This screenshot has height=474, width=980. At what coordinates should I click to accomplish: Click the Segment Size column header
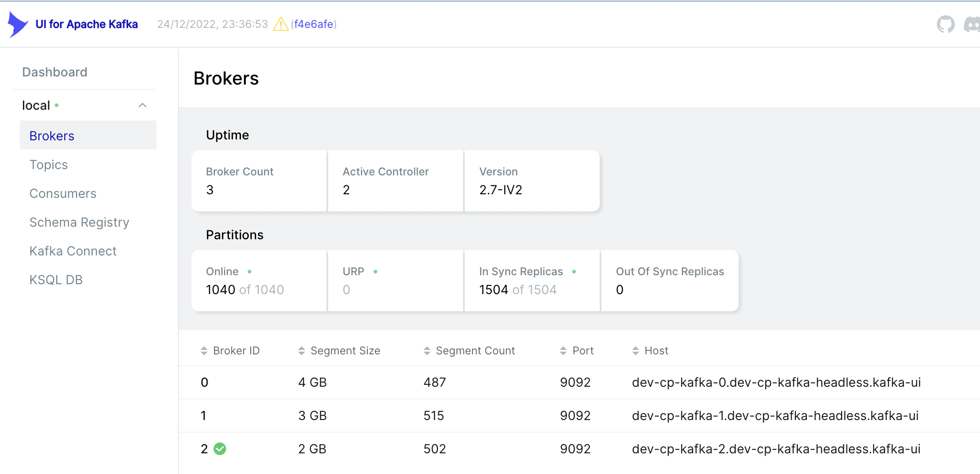coord(345,351)
